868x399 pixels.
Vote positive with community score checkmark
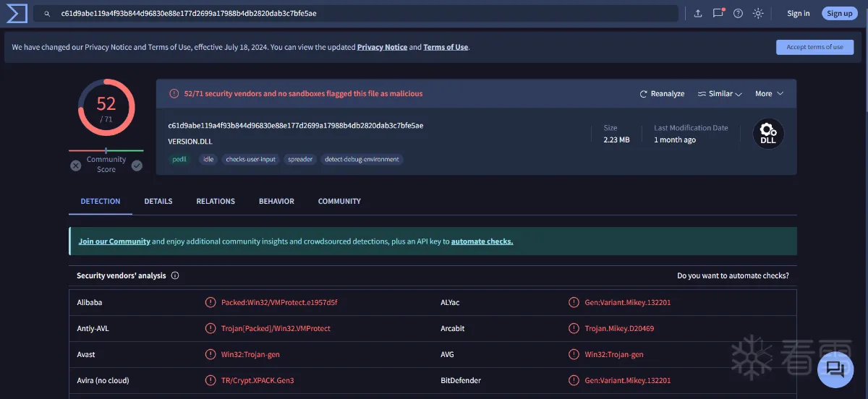137,166
